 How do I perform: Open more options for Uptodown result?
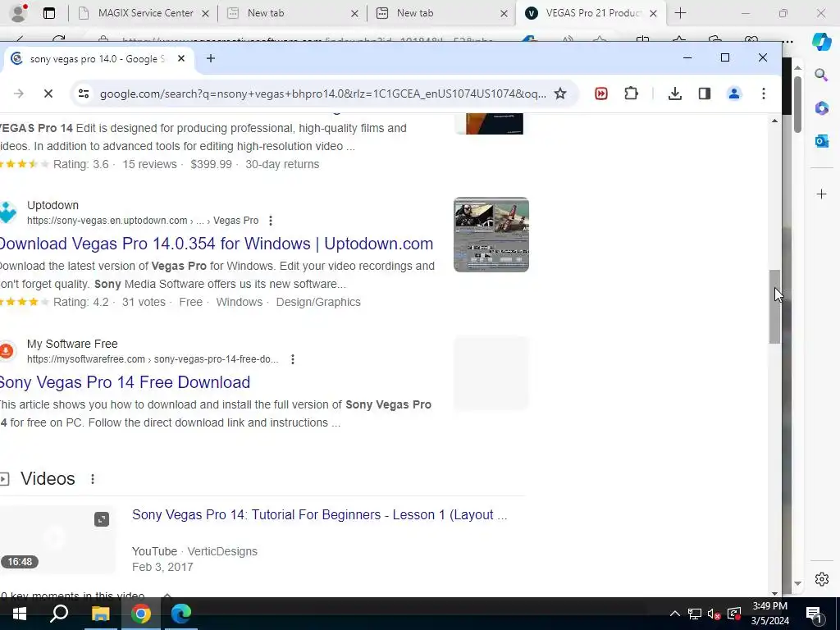271,221
